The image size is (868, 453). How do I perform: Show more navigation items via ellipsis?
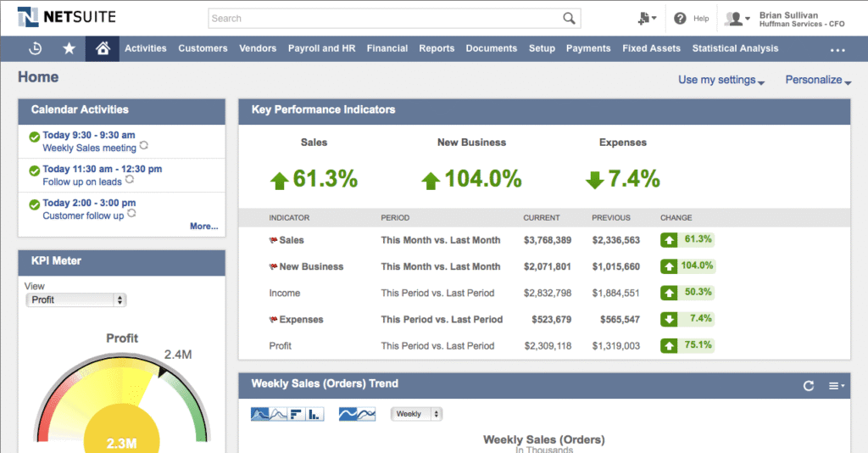tap(837, 50)
